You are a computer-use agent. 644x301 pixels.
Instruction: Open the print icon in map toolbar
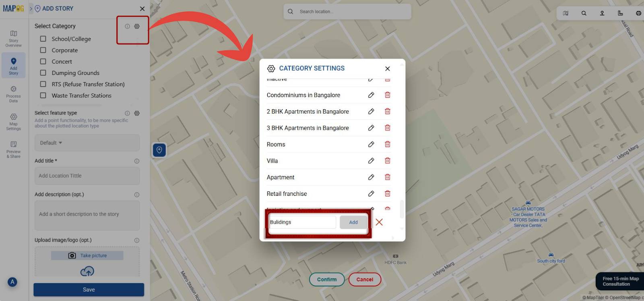point(638,13)
